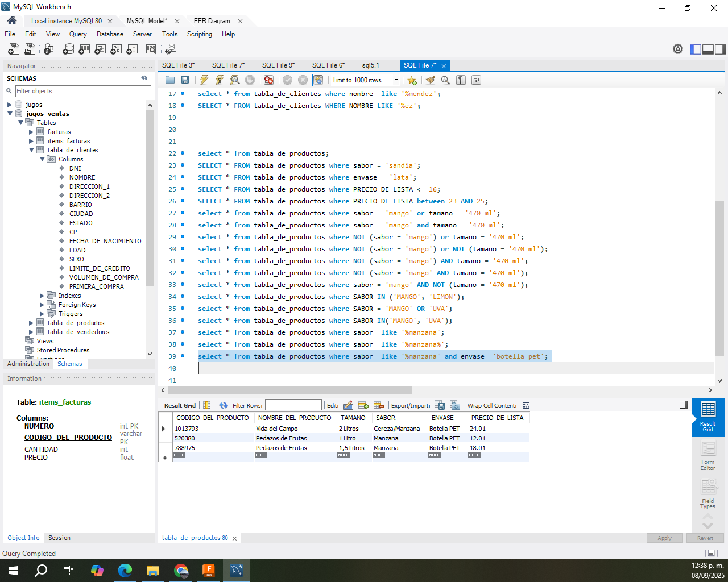Toggle the result side panel visibility

click(x=684, y=405)
